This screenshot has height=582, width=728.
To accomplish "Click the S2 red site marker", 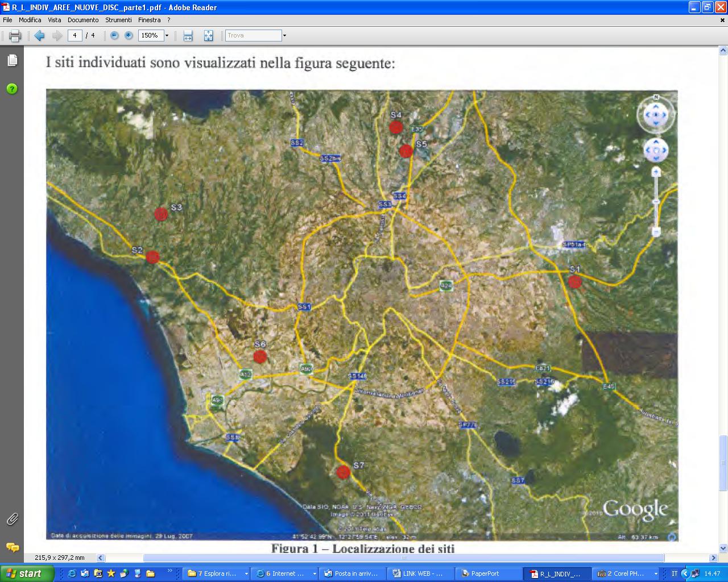I will 152,257.
